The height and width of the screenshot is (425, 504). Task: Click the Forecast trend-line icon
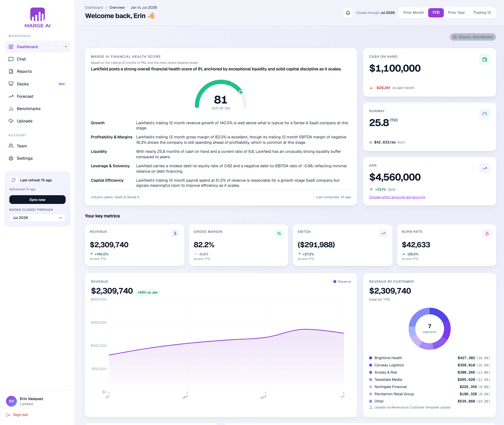(11, 96)
